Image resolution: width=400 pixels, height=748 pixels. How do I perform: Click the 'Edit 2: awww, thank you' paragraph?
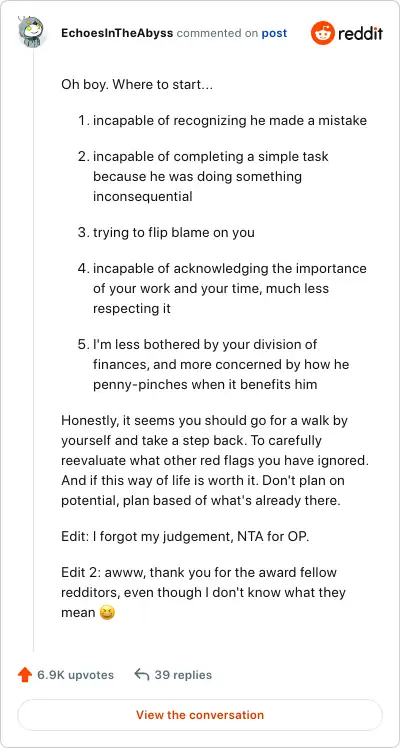[204, 592]
